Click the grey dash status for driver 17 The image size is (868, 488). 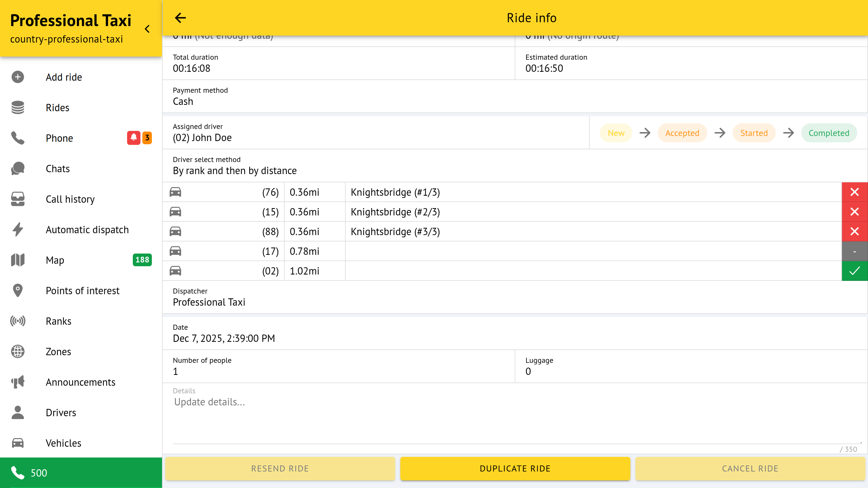(x=854, y=251)
